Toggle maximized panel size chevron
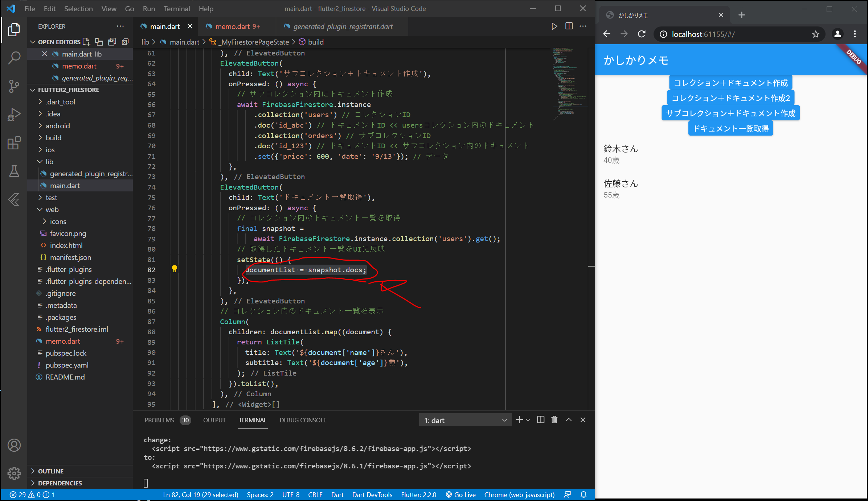 (x=569, y=420)
